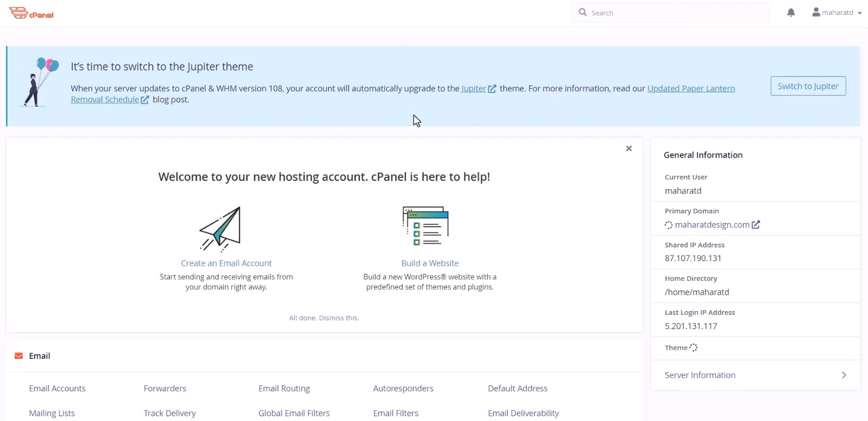Close the welcome panel with X
Viewport: 868px width, 421px height.
coord(629,149)
